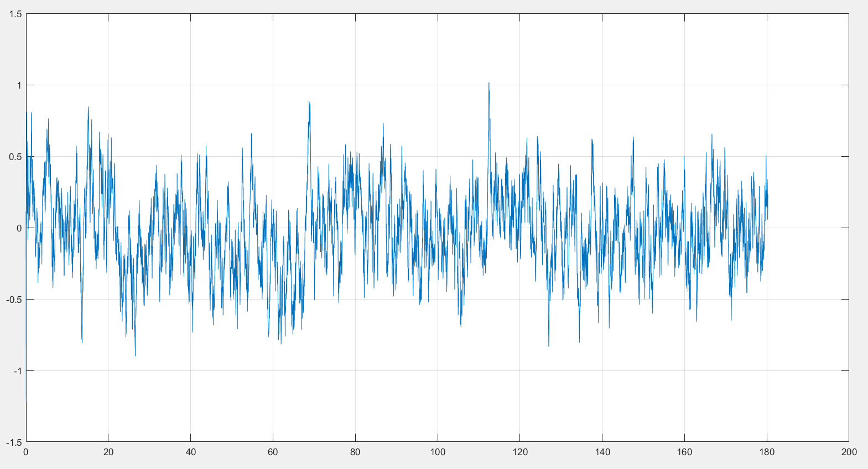The image size is (868, 469).
Task: Select the x-axis tick label 200
Action: (x=849, y=452)
